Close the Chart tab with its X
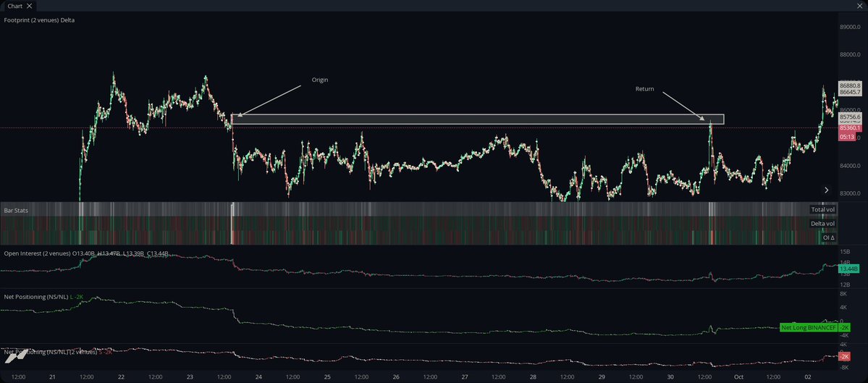This screenshot has height=383, width=868. [30, 6]
